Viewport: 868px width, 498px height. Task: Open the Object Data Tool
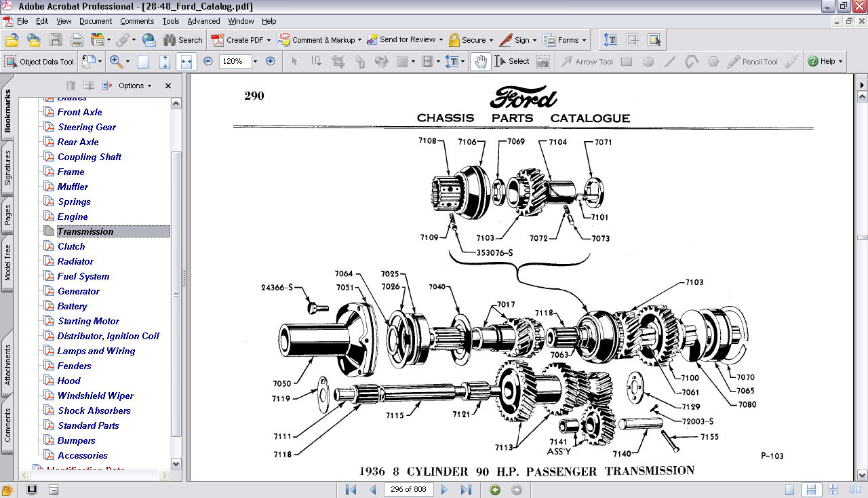coord(39,62)
